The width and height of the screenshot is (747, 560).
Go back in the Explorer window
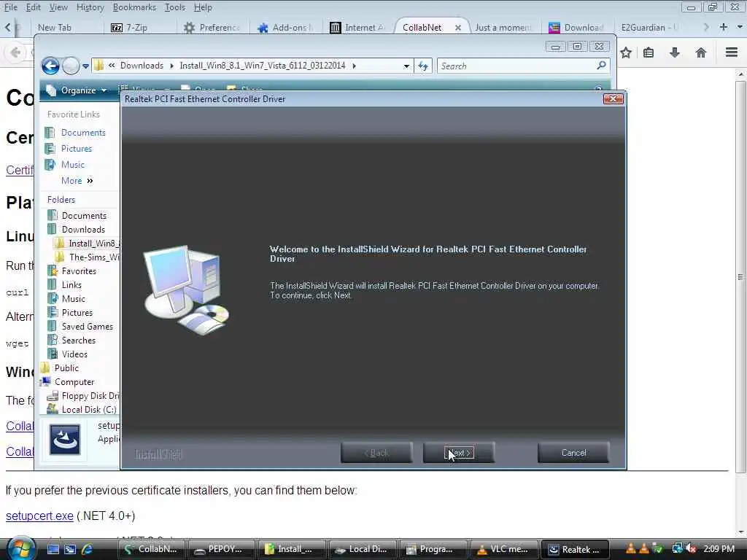(x=50, y=66)
